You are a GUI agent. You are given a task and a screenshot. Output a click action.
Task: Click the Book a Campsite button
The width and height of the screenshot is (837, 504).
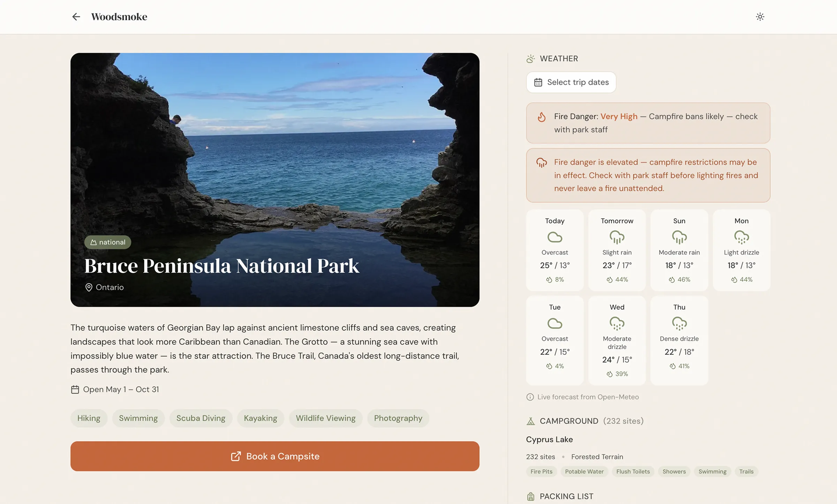pyautogui.click(x=275, y=456)
